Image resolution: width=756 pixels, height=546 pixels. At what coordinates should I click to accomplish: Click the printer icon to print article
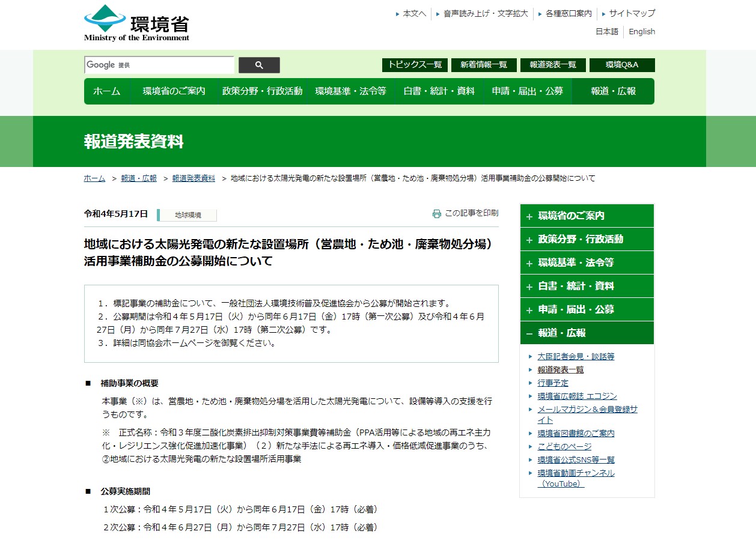click(x=437, y=213)
